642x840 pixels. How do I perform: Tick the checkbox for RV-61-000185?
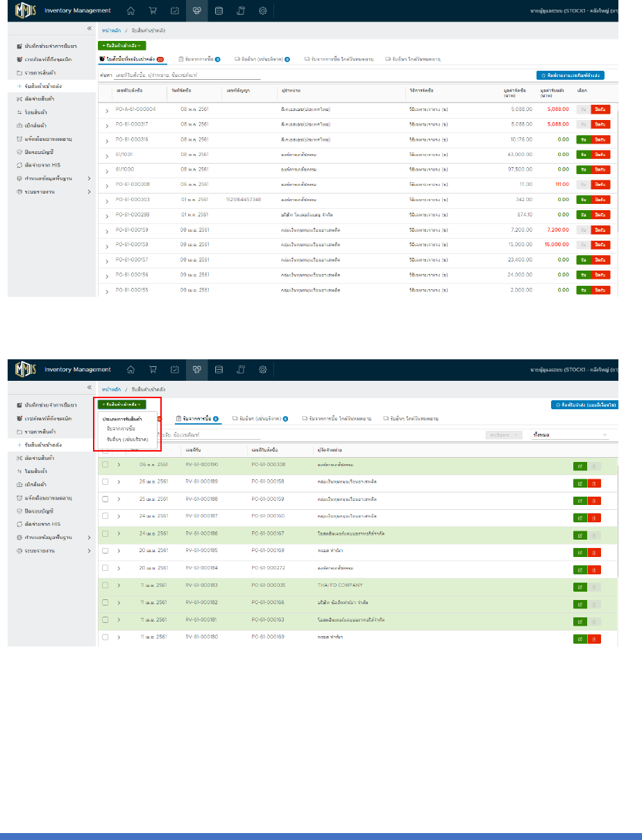[105, 550]
